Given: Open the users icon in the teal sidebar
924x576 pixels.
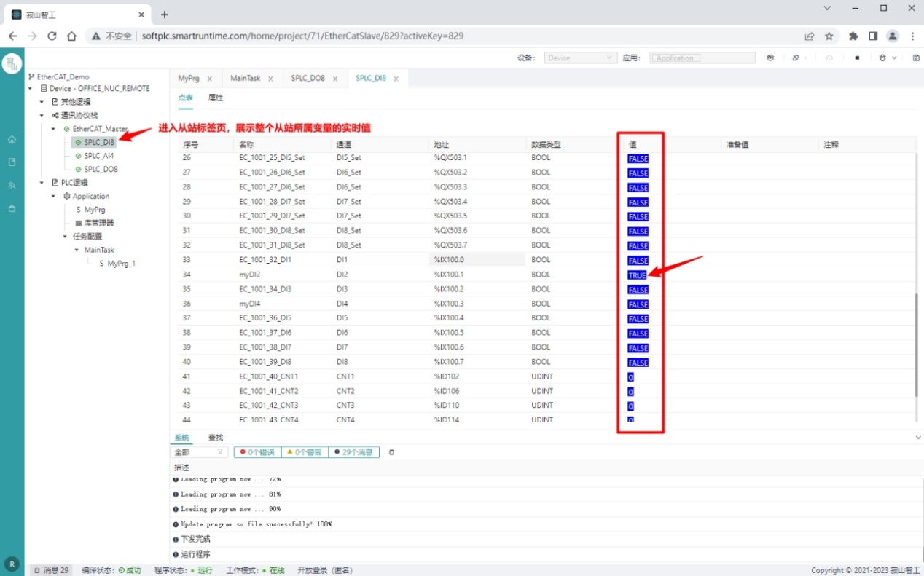Looking at the screenshot, I should (12, 186).
